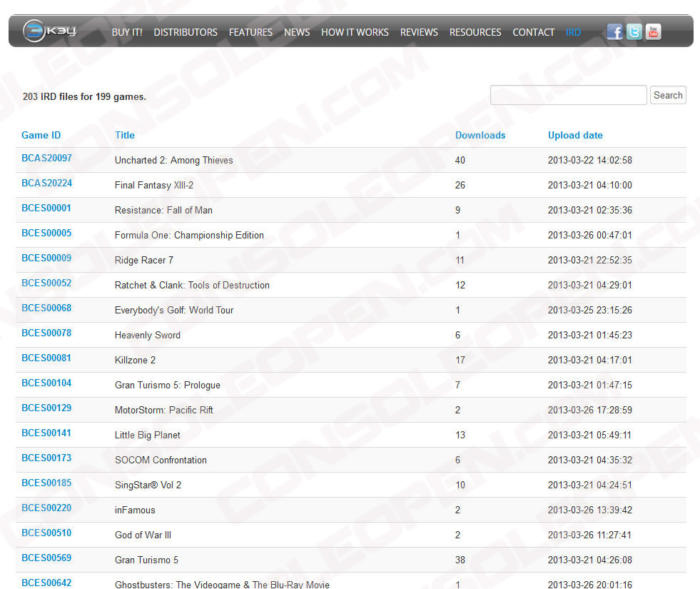Open game ID BCES00569
The height and width of the screenshot is (589, 700).
tap(46, 558)
